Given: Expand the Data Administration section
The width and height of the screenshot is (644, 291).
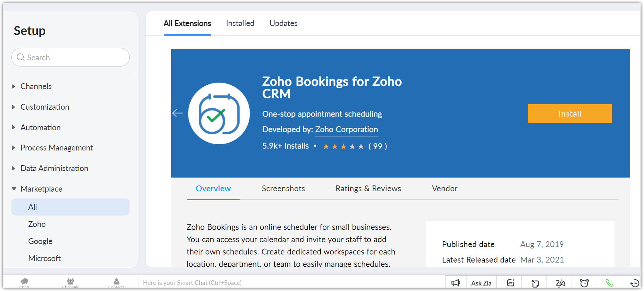Looking at the screenshot, I should click(54, 168).
